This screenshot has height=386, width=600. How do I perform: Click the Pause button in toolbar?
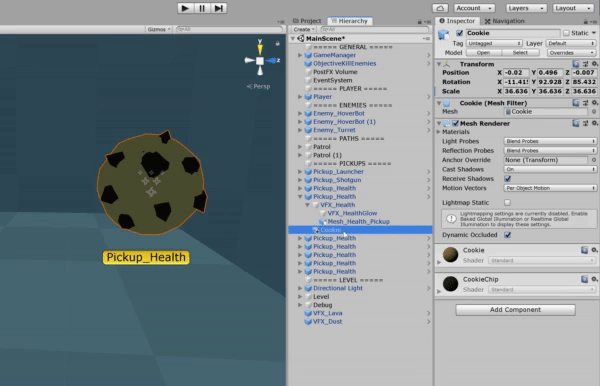coord(202,8)
